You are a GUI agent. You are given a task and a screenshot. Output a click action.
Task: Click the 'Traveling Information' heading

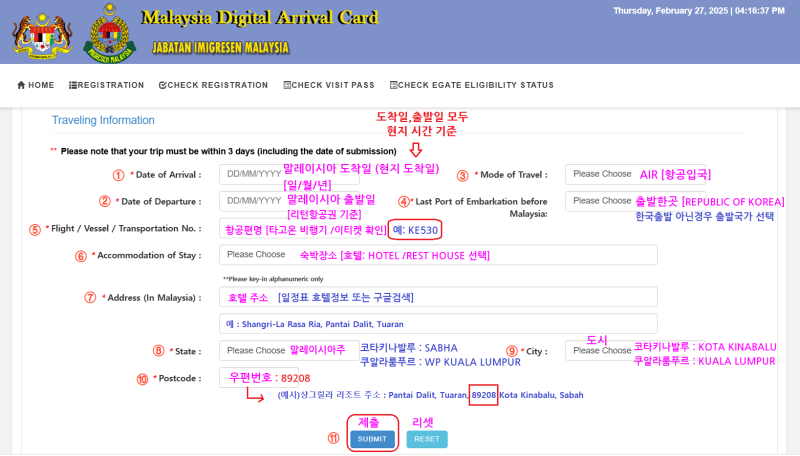(x=103, y=120)
